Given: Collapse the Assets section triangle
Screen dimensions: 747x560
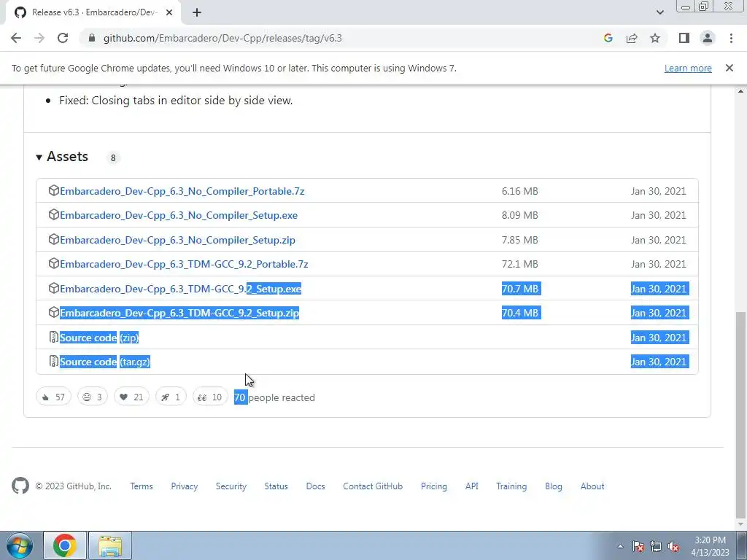Looking at the screenshot, I should pyautogui.click(x=39, y=157).
